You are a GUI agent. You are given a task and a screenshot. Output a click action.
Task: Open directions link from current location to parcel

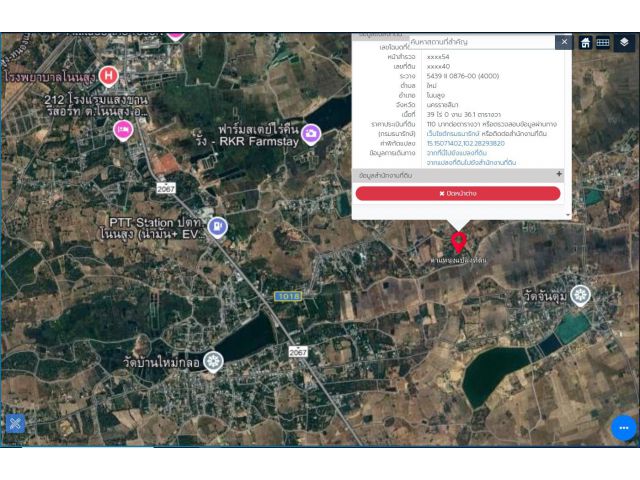(456, 152)
